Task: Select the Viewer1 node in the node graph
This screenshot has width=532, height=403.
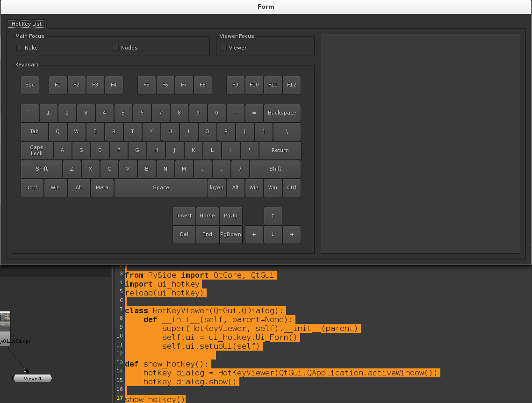Action: (32, 378)
